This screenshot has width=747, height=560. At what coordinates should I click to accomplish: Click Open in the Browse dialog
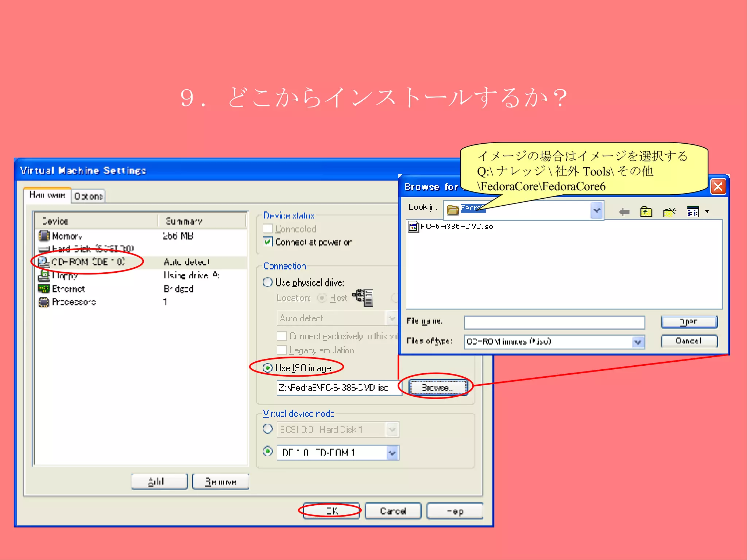689,322
